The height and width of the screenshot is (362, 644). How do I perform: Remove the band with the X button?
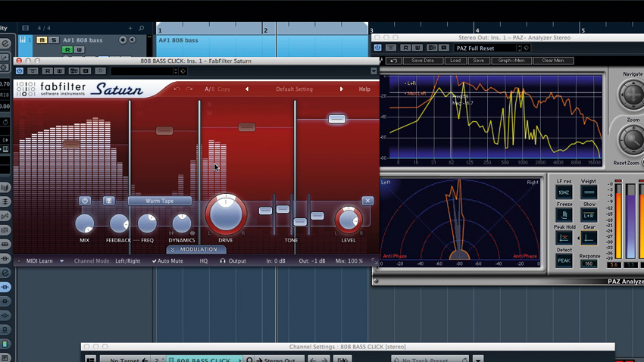367,200
